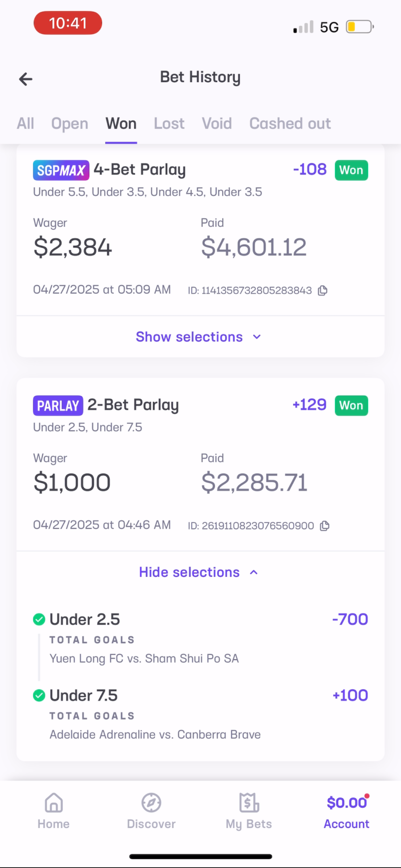Copy the 2-Bet Parlay bet ID
Screen dimensions: 401x868
325,526
